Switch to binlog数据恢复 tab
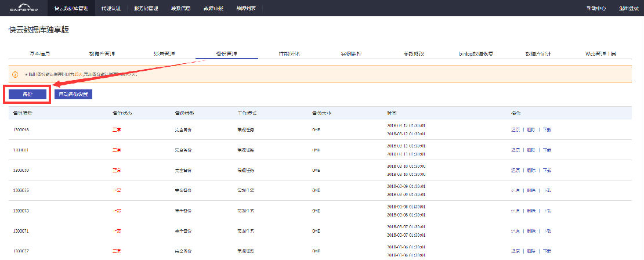 click(476, 53)
